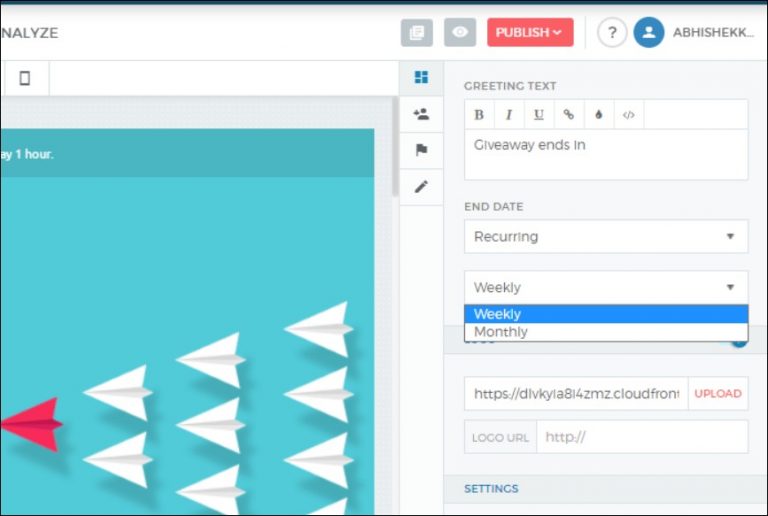This screenshot has height=516, width=768.
Task: Click the user profile avatar
Action: pos(648,32)
